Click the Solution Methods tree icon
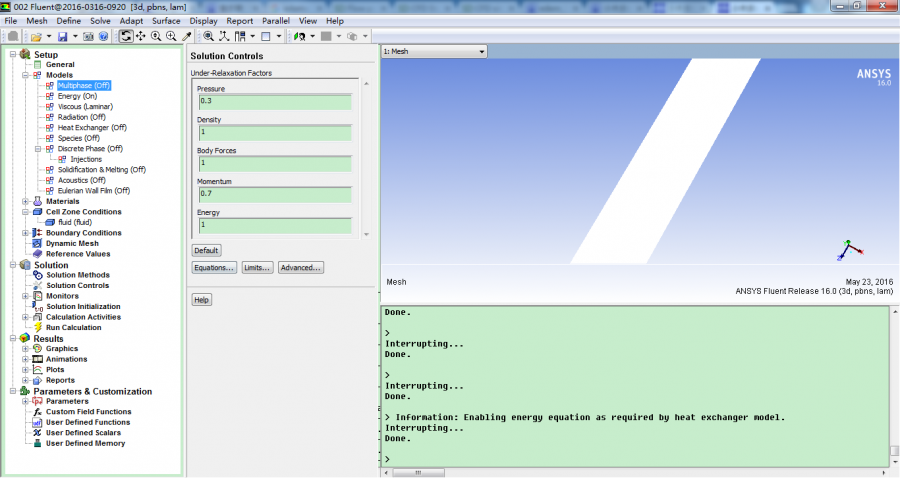Viewport: 900px width, 478px height. pos(38,275)
